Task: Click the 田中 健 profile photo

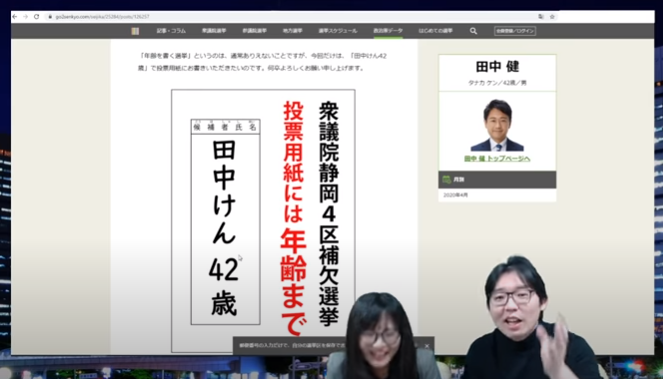Action: 497,125
